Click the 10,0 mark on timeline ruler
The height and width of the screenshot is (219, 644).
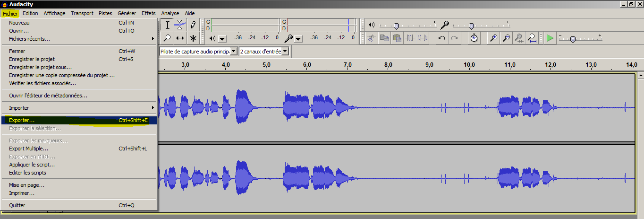point(469,64)
